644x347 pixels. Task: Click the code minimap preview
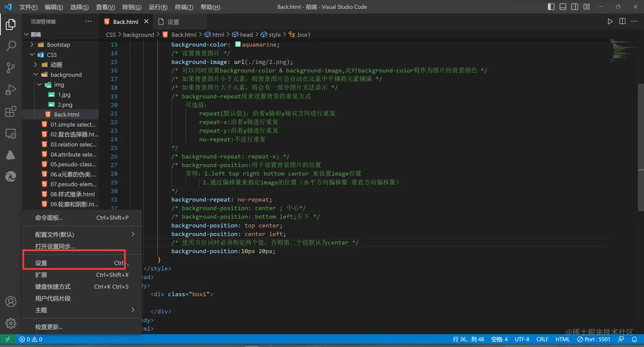click(x=623, y=50)
